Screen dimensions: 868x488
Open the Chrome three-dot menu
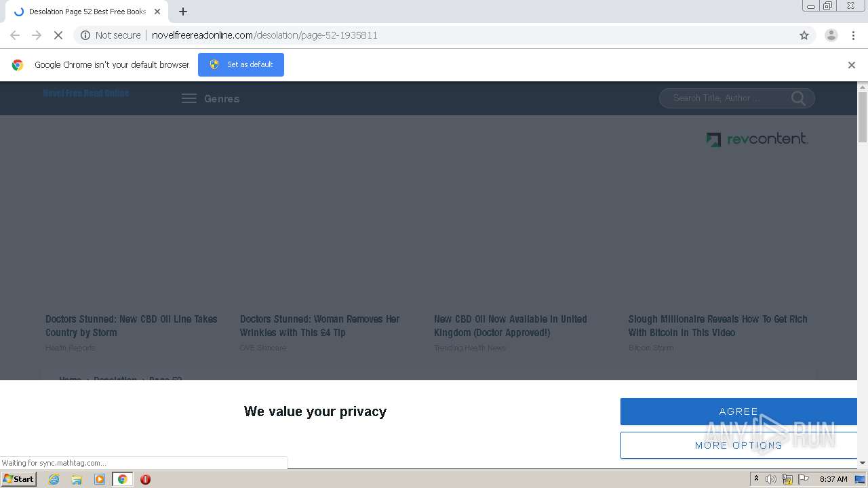click(x=853, y=35)
